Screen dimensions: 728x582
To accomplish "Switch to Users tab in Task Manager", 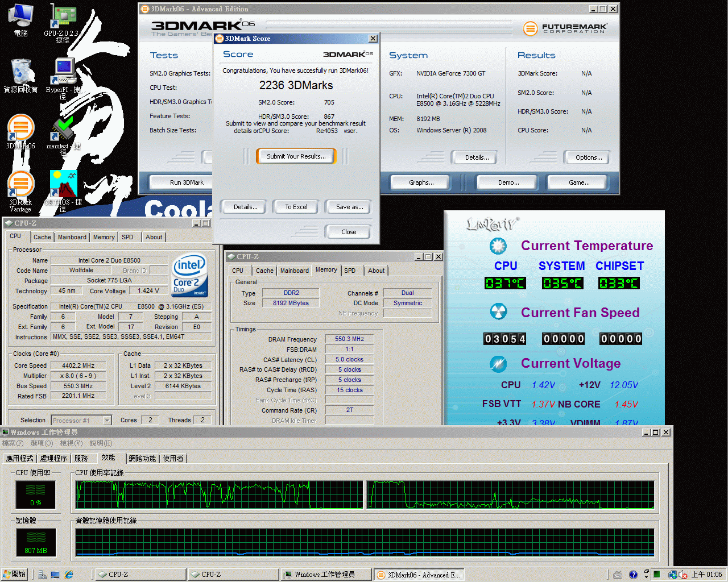I will click(173, 458).
